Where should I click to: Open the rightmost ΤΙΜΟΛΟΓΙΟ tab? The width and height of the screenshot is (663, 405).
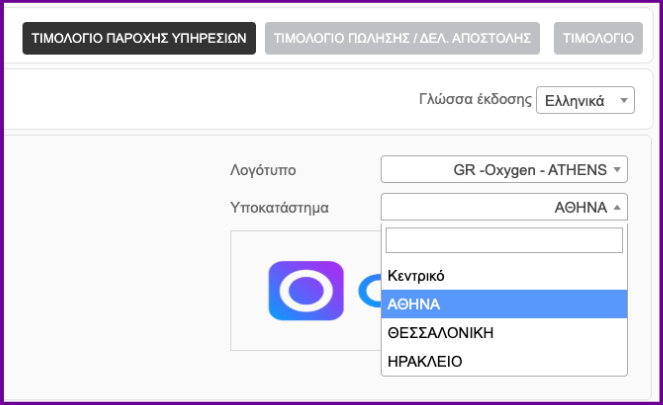click(597, 38)
